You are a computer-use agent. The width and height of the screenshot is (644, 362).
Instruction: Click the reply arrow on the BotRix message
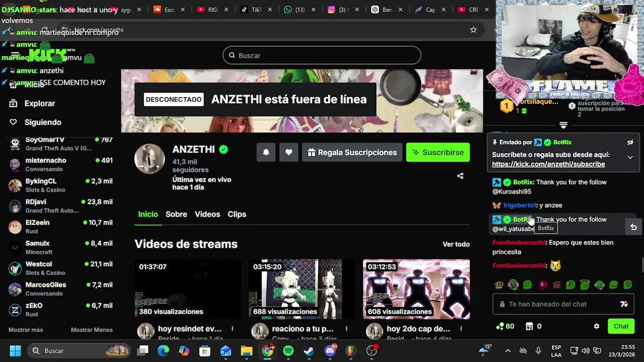(x=633, y=227)
